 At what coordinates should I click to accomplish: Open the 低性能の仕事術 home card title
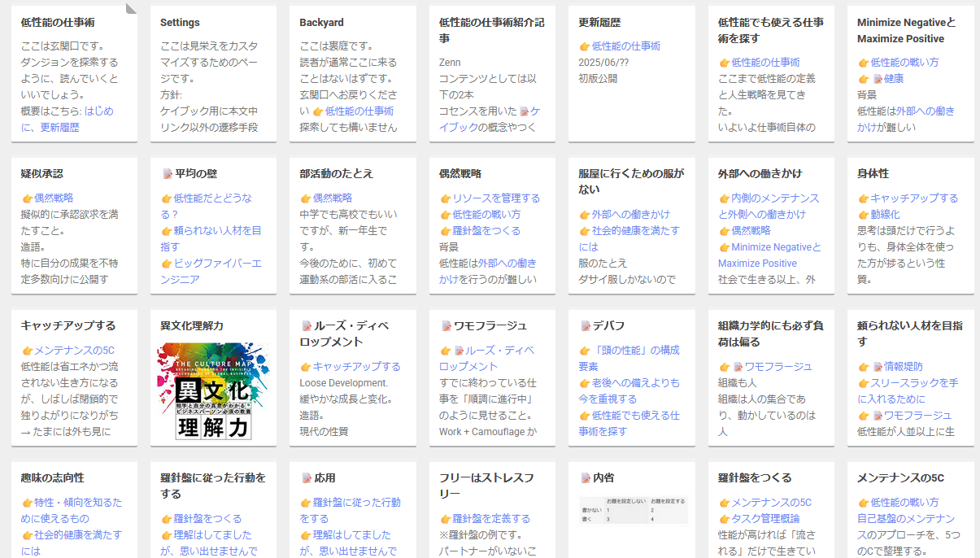[57, 22]
